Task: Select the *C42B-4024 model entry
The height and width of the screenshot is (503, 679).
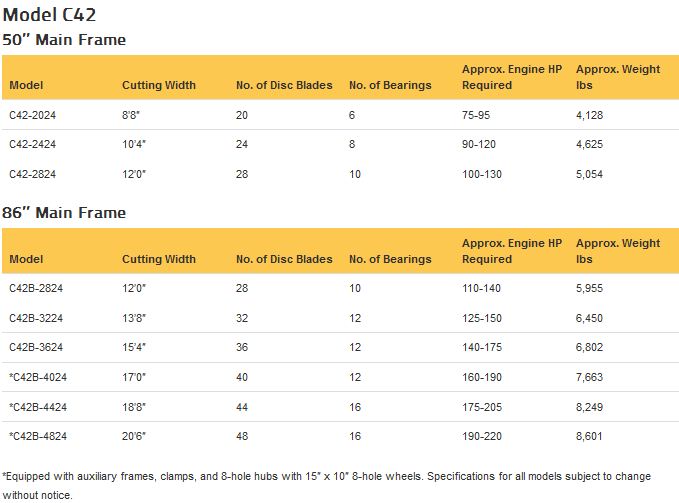Action: click(x=36, y=377)
